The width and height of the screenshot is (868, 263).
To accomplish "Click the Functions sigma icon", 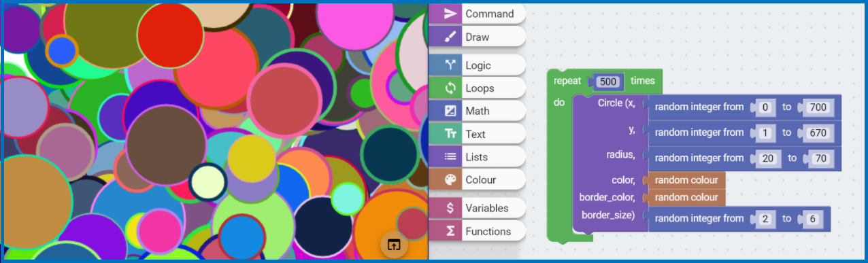I will pos(450,231).
